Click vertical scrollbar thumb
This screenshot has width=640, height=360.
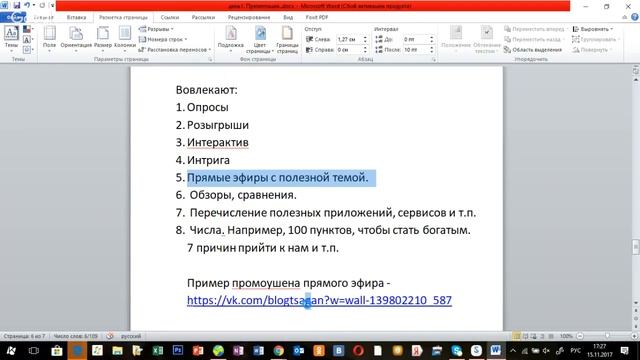point(636,247)
